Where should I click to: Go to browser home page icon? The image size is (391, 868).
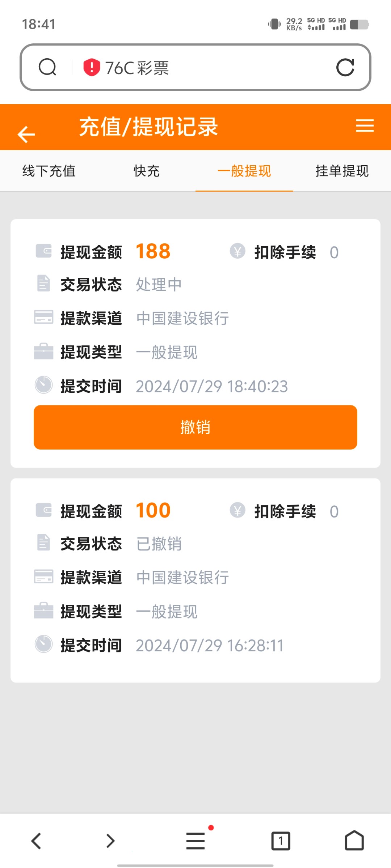(354, 841)
